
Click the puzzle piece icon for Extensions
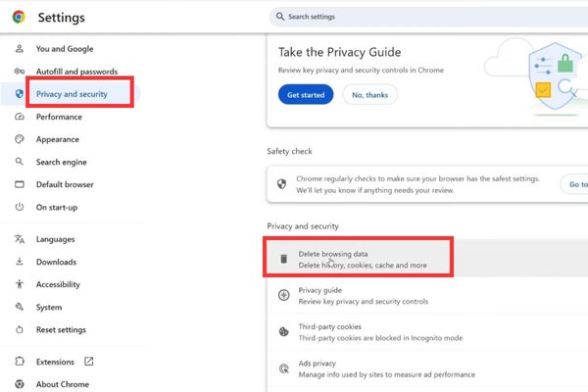click(x=20, y=362)
